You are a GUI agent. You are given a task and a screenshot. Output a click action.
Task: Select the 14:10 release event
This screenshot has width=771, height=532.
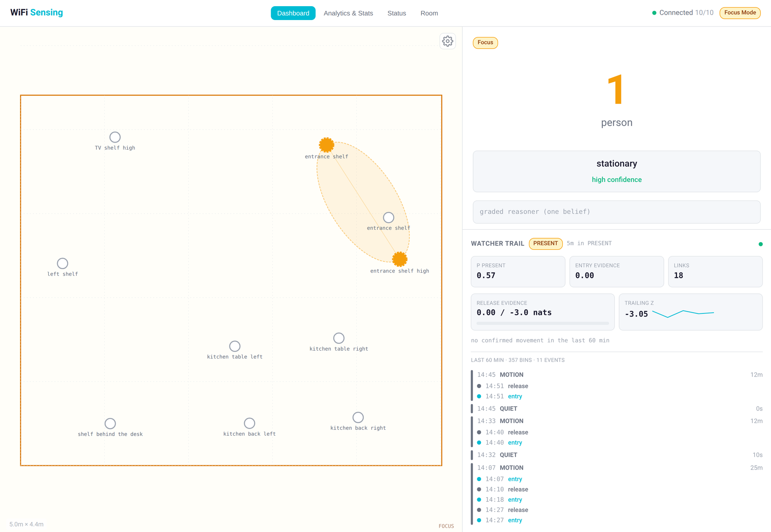503,489
